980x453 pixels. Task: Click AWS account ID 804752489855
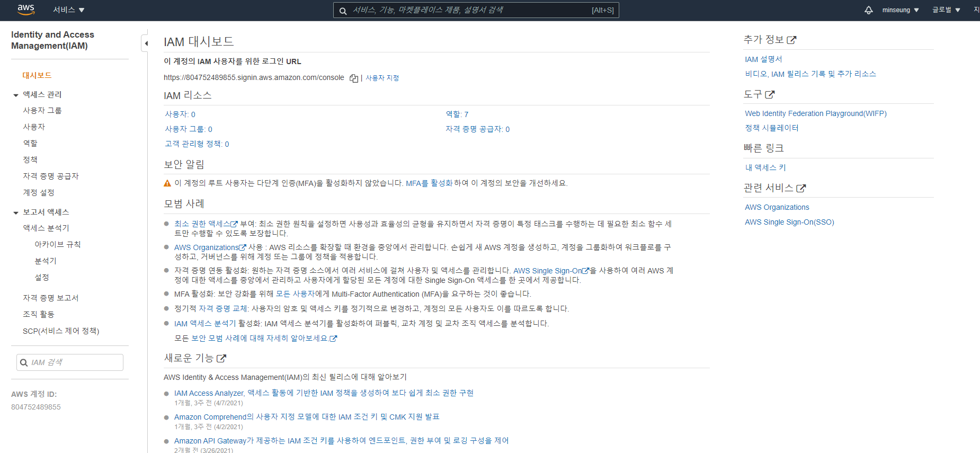point(36,407)
